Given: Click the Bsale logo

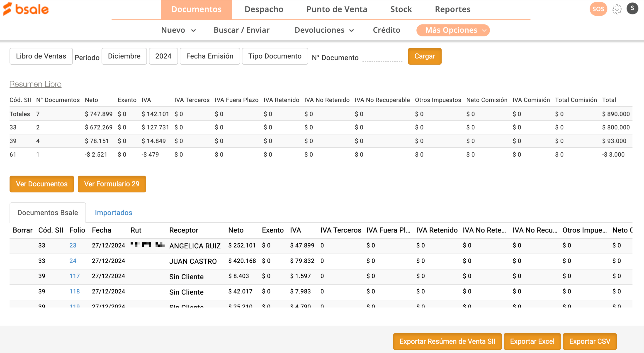Looking at the screenshot, I should point(26,9).
